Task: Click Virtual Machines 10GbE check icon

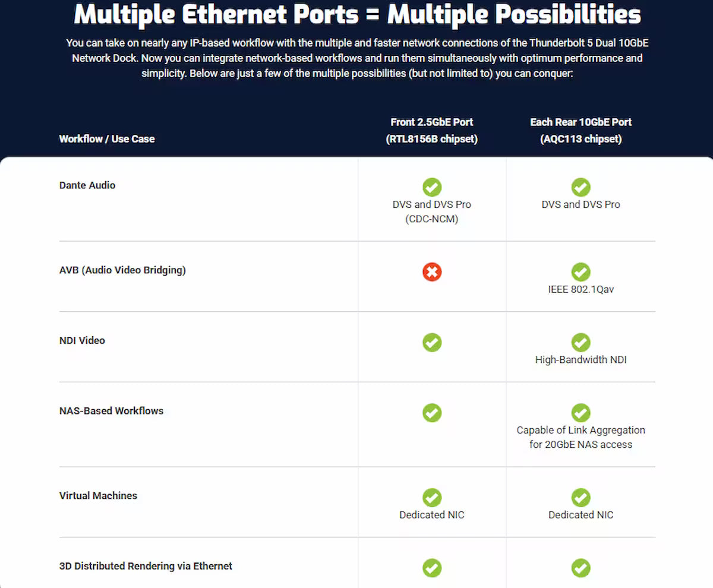Action: point(581,498)
